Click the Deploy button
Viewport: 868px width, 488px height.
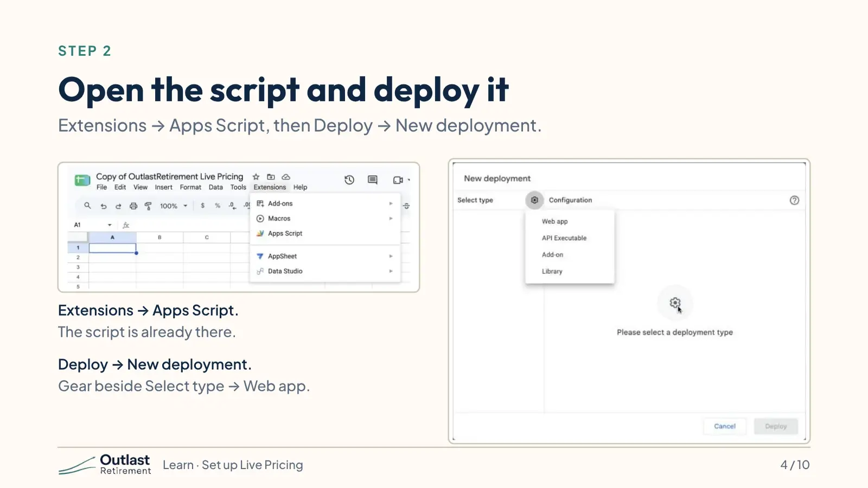776,426
